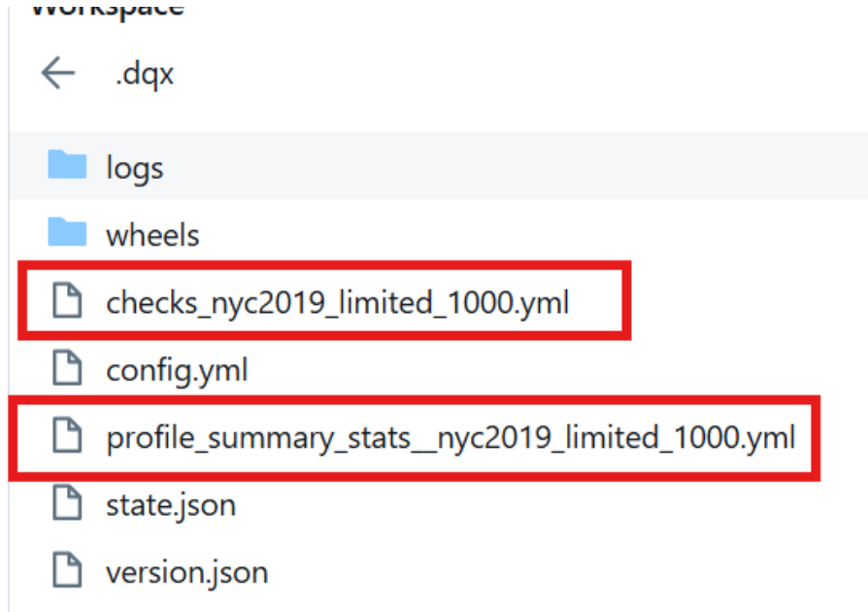868x612 pixels.
Task: Click the .dqx folder title
Action: [144, 74]
